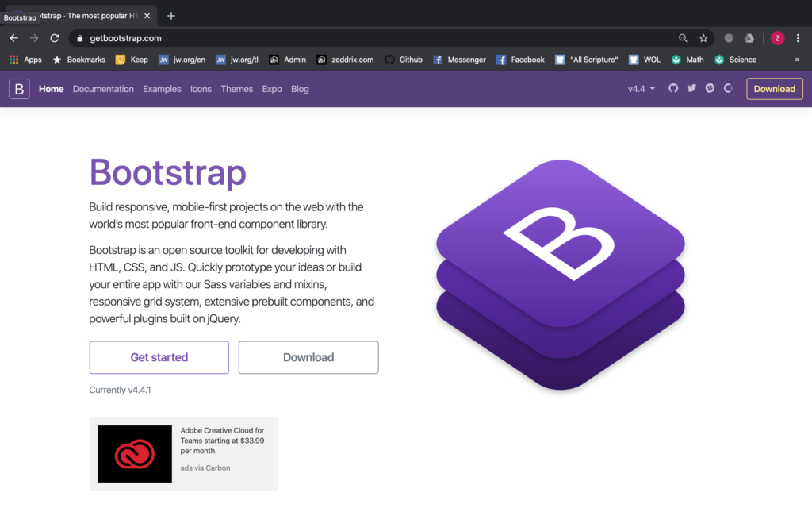Open the Themes nav link
Image resolution: width=812 pixels, height=508 pixels.
[x=236, y=89]
